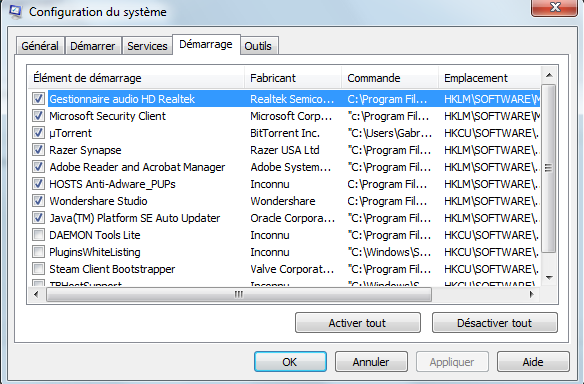Open the Outils tab
Image resolution: width=584 pixels, height=384 pixels.
click(258, 46)
